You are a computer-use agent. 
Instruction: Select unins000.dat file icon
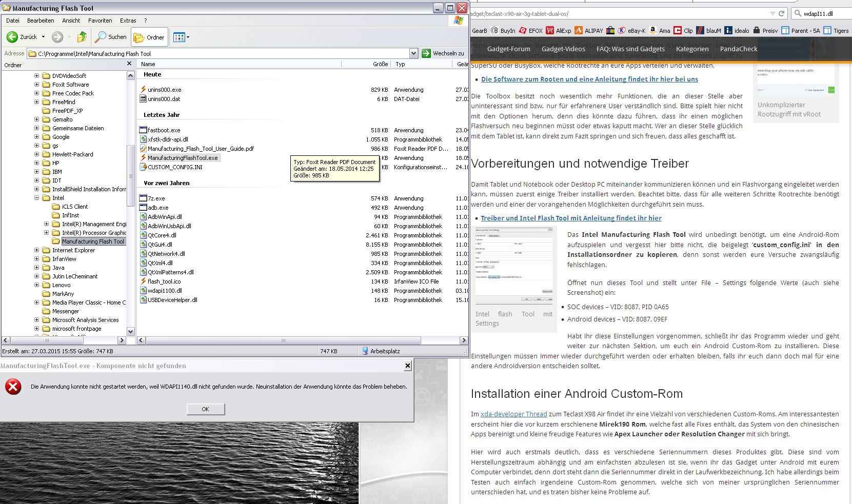(x=144, y=99)
